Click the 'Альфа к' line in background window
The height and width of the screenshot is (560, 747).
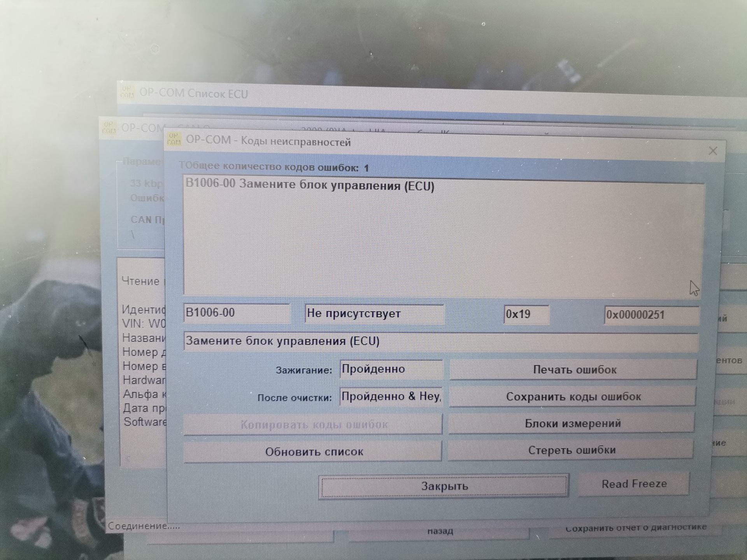144,394
